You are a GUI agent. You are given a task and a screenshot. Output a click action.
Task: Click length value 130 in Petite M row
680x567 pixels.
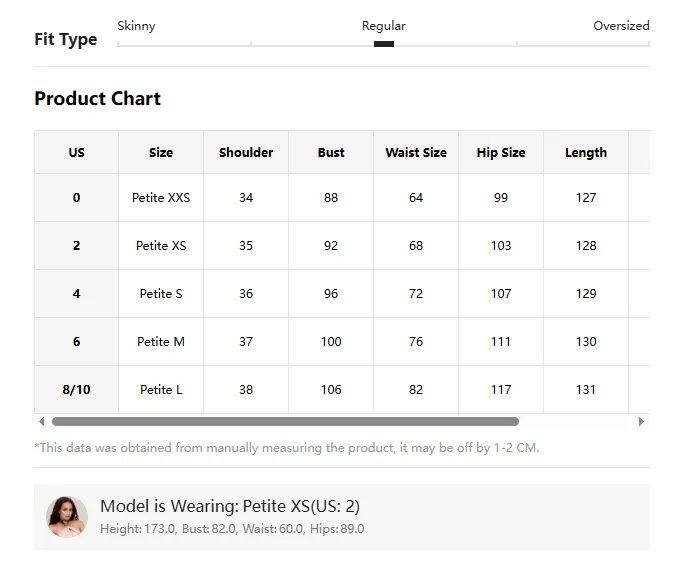pos(586,341)
